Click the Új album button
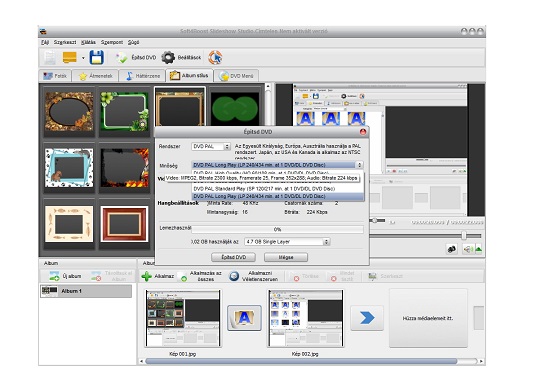 [66, 276]
